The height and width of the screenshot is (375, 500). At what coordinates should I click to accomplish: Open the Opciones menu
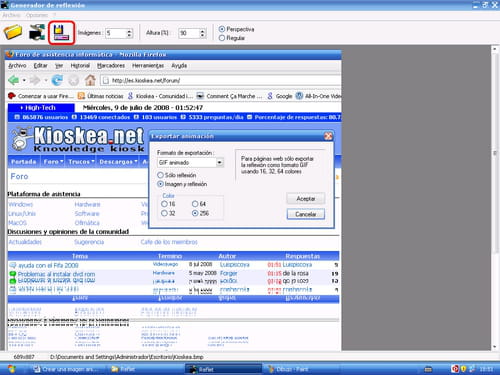click(x=37, y=15)
